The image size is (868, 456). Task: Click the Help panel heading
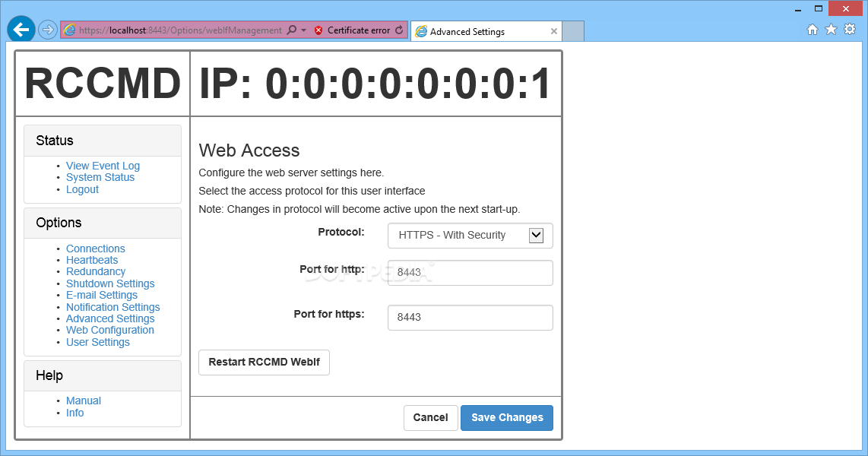click(x=103, y=375)
